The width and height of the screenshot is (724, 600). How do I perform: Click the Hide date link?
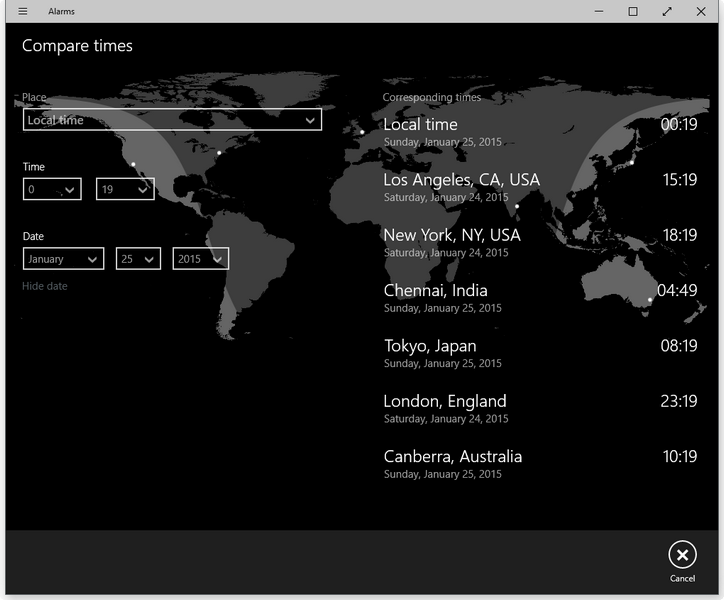(45, 286)
